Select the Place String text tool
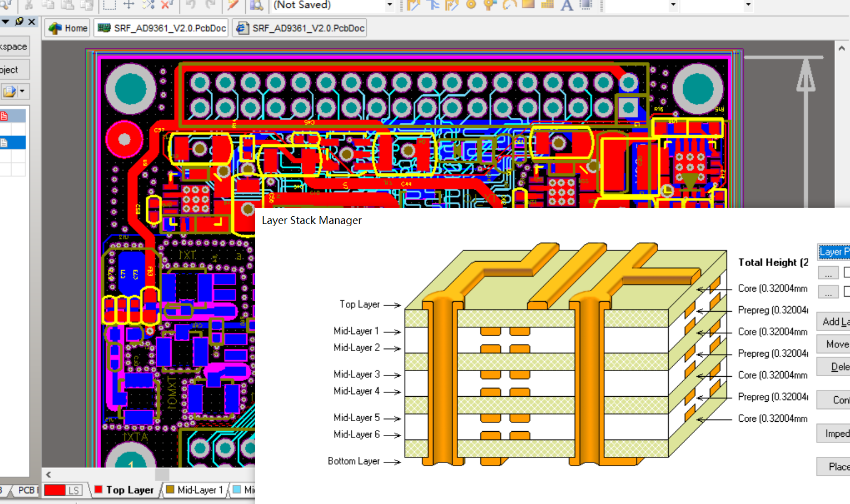The width and height of the screenshot is (850, 504). (x=566, y=5)
